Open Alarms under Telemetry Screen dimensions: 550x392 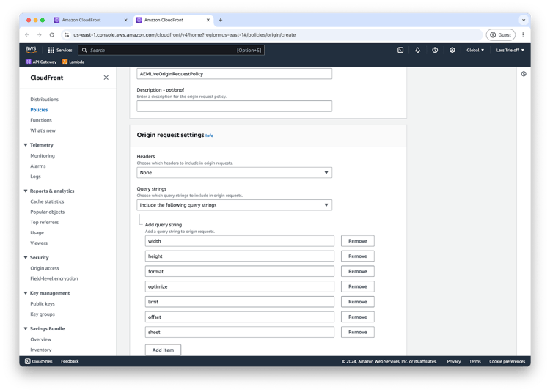pyautogui.click(x=38, y=166)
